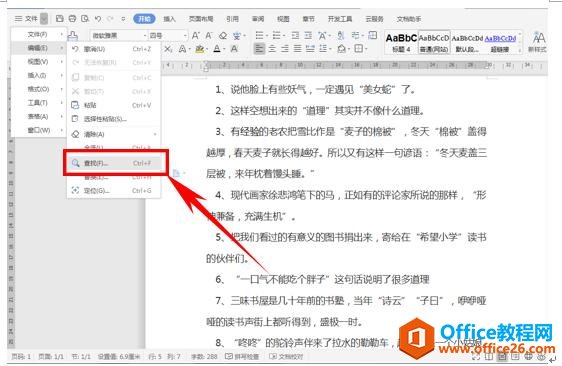The height and width of the screenshot is (366, 562).
Task: Click the align right icon
Action: tap(285, 48)
